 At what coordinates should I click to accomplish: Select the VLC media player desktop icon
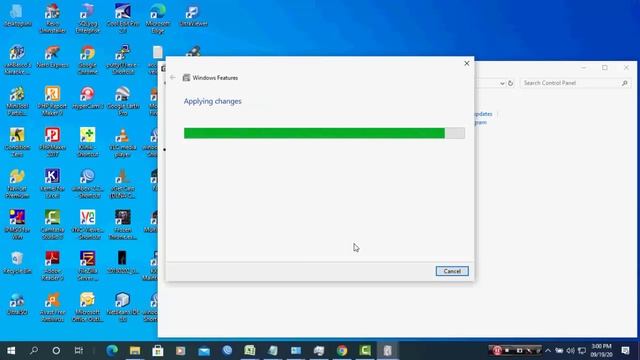point(122,142)
